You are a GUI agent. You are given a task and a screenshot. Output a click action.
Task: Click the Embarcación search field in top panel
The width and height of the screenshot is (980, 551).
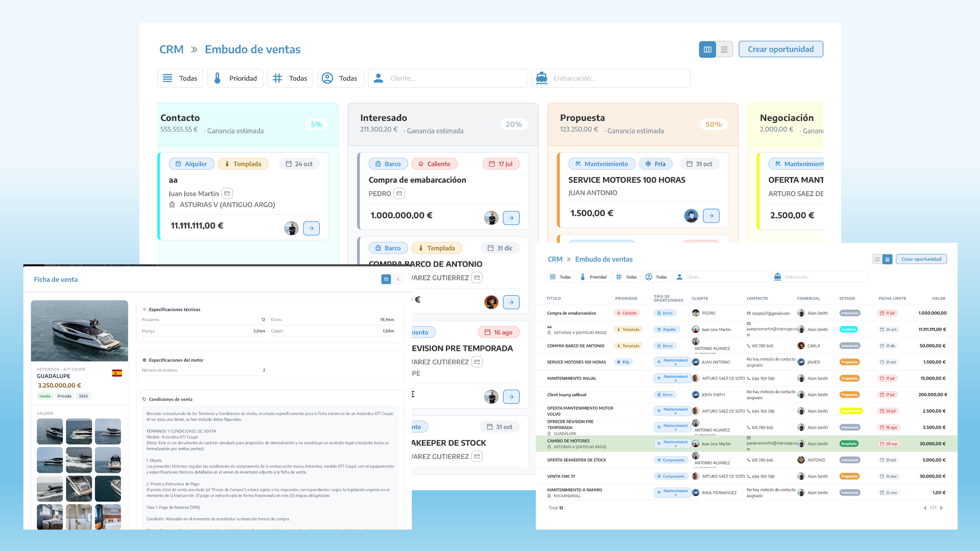point(611,78)
